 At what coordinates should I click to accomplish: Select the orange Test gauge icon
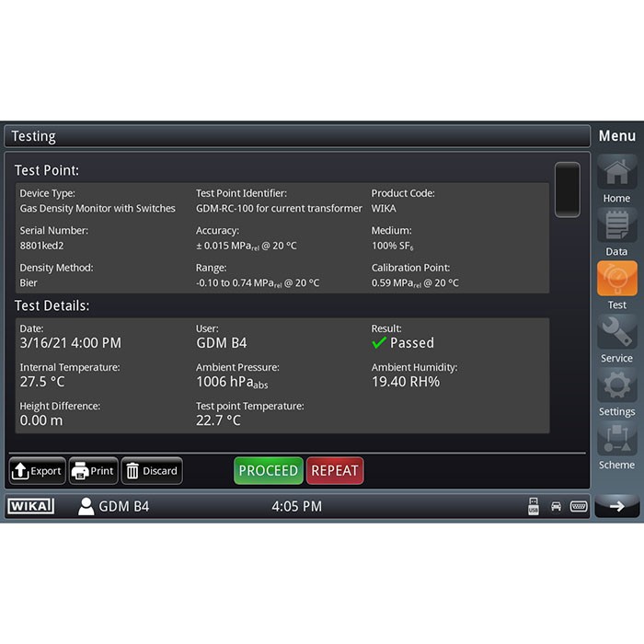pos(617,279)
